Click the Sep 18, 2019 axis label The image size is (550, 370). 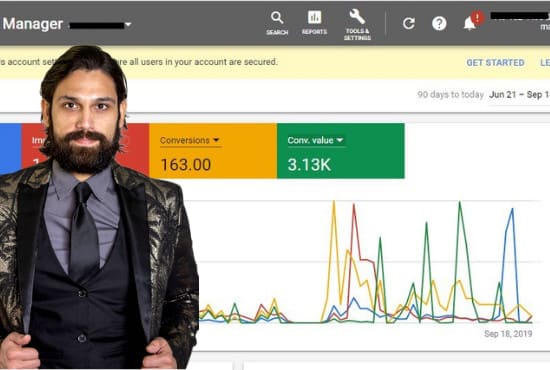[508, 334]
